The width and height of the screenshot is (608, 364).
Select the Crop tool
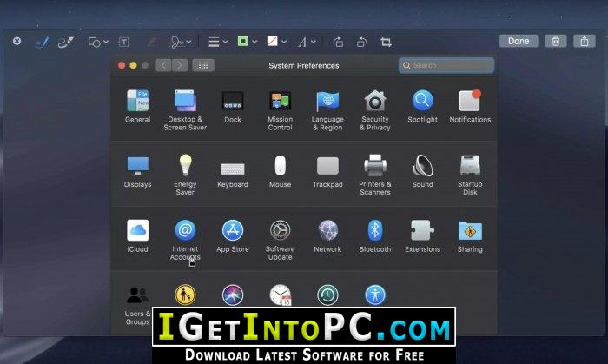click(386, 42)
